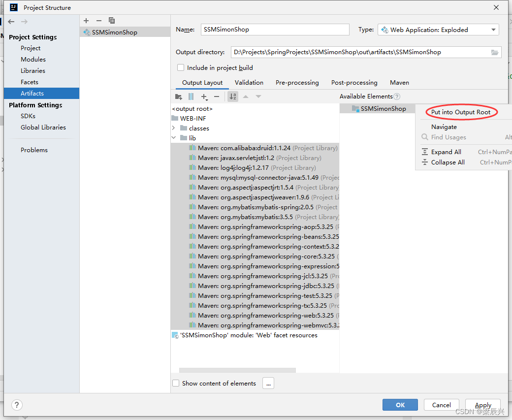
Task: Move selected element down
Action: point(258,97)
